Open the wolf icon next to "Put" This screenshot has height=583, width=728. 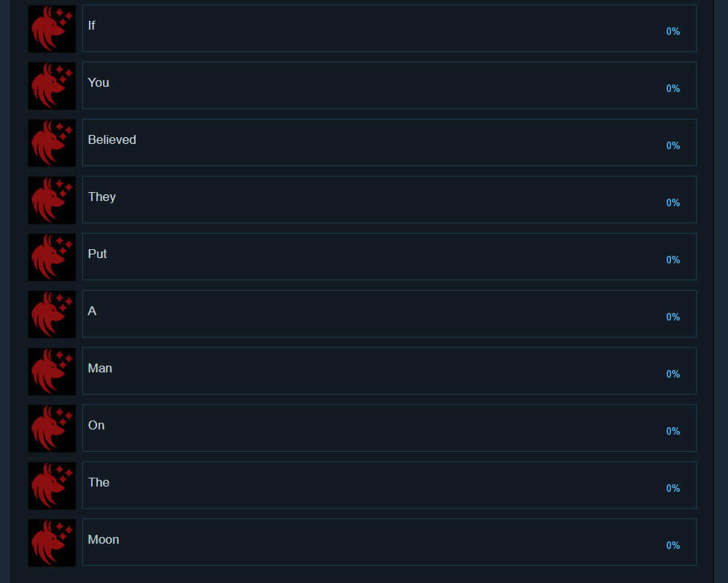click(x=52, y=257)
